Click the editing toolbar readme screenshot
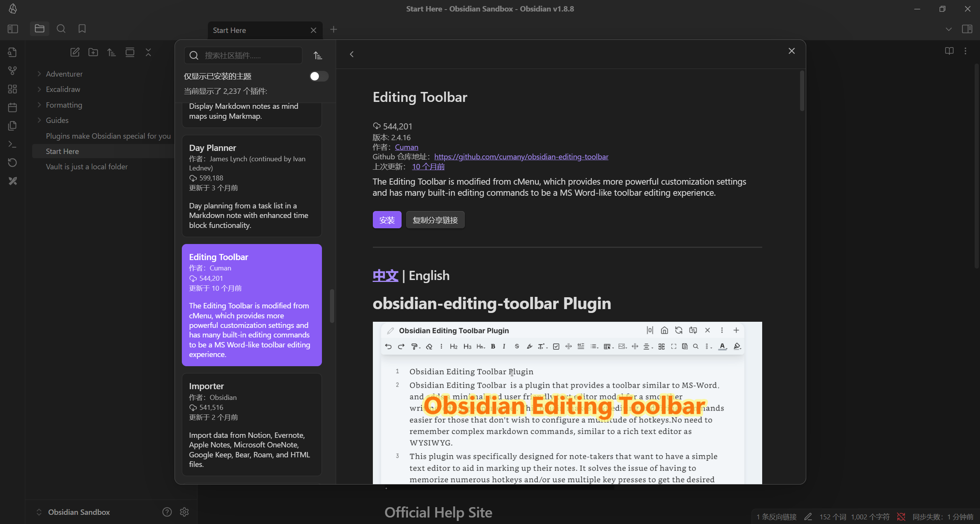The image size is (980, 524). point(567,403)
